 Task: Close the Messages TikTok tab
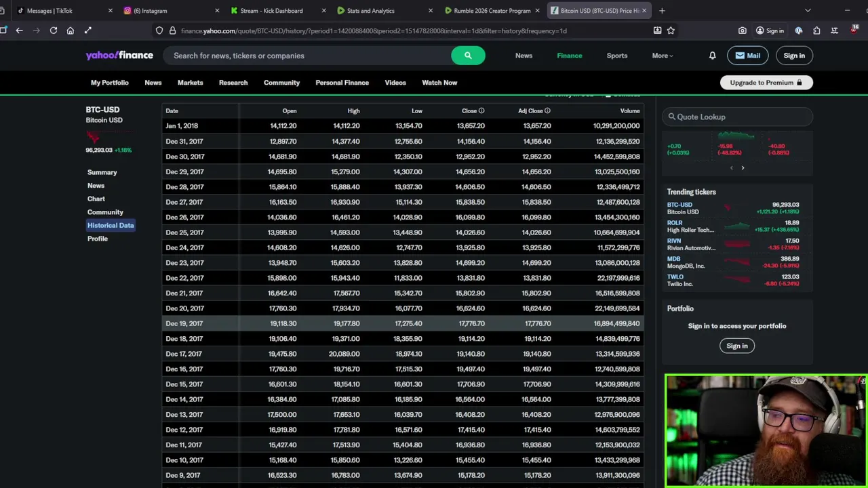111,11
